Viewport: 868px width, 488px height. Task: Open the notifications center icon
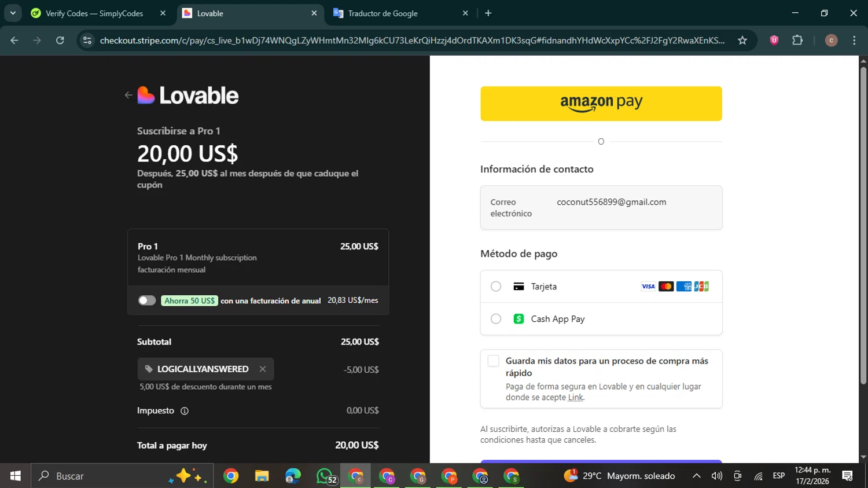pyautogui.click(x=848, y=476)
